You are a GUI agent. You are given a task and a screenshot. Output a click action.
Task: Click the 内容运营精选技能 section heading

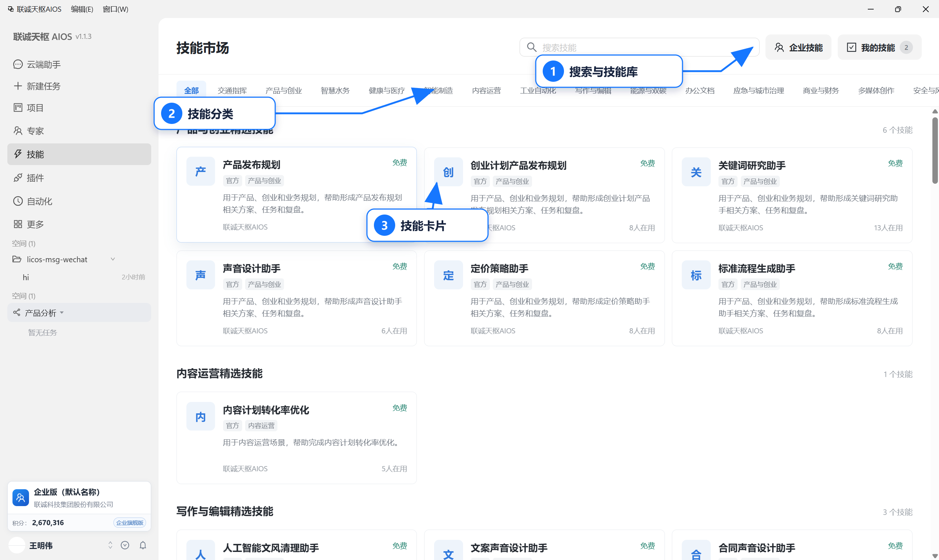coord(219,374)
